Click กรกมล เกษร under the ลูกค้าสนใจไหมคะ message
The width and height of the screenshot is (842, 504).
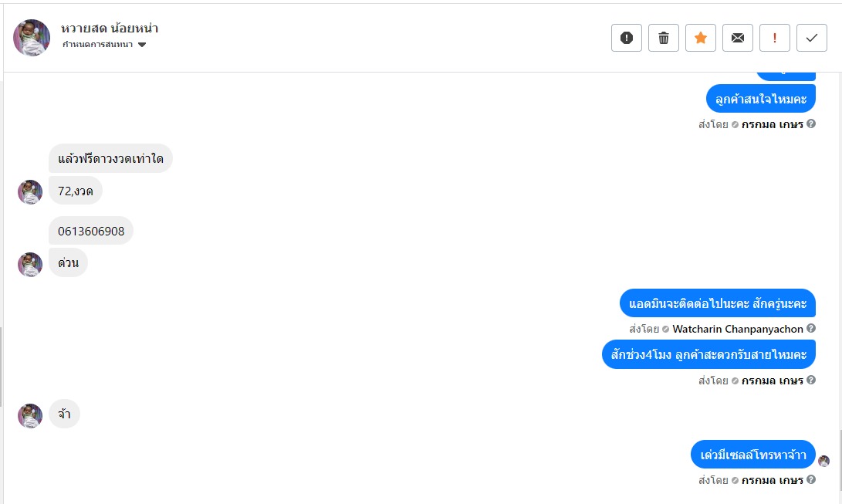coord(773,123)
